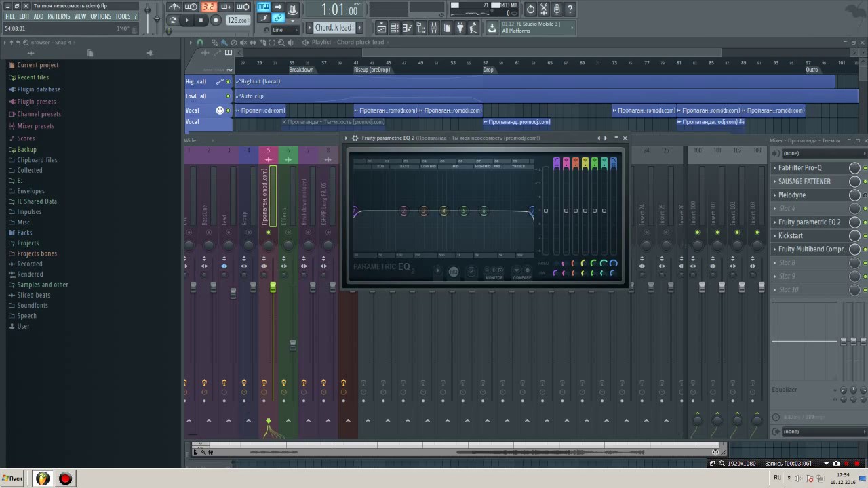Open the browser files icon in toolbar
This screenshot has height=488, width=868.
pos(420,28)
